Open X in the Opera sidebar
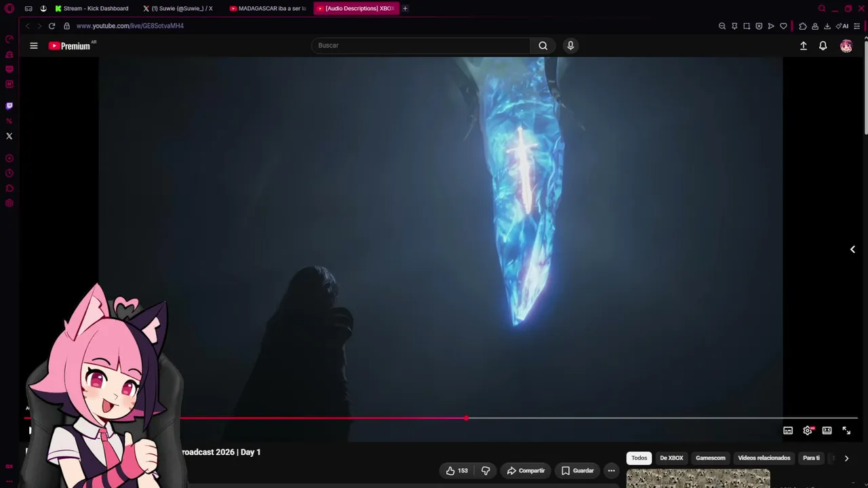The height and width of the screenshot is (488, 868). tap(9, 136)
